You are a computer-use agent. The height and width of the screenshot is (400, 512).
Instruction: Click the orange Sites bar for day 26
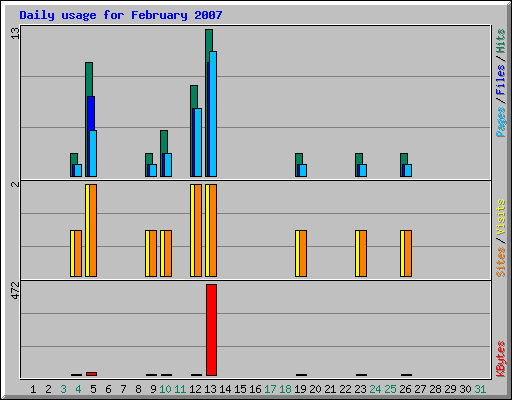point(408,253)
